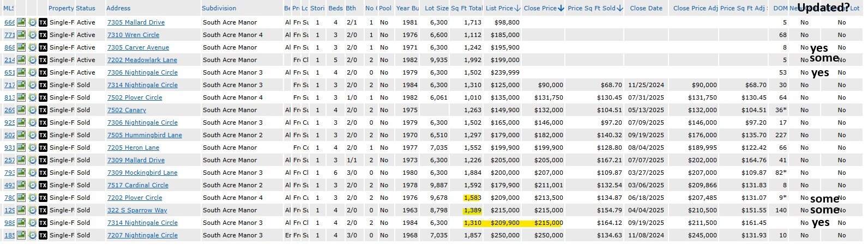The width and height of the screenshot is (868, 245).
Task: Click the List Price sort arrow
Action: (517, 9)
